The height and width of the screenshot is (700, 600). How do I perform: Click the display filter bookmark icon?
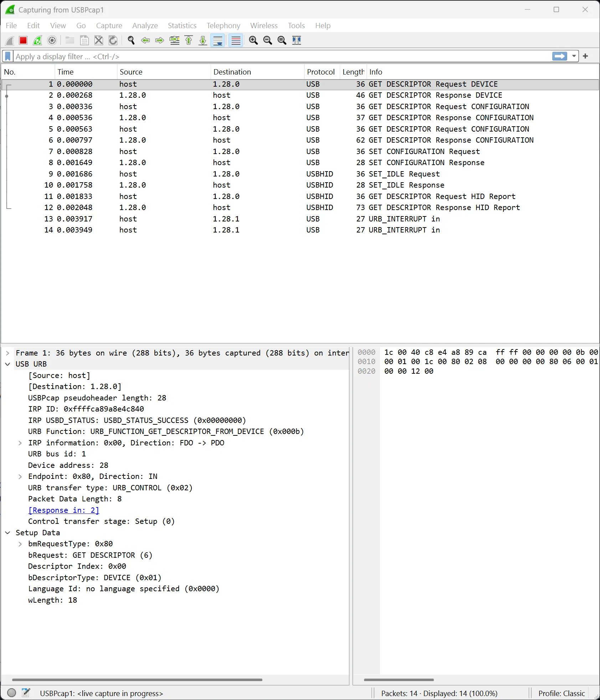coord(7,56)
